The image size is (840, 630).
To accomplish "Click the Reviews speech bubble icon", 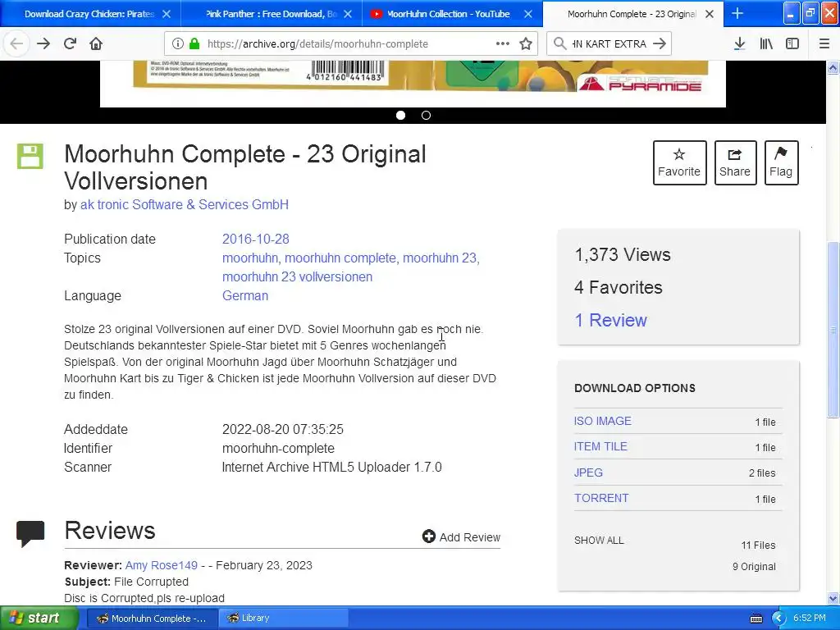I will click(30, 533).
